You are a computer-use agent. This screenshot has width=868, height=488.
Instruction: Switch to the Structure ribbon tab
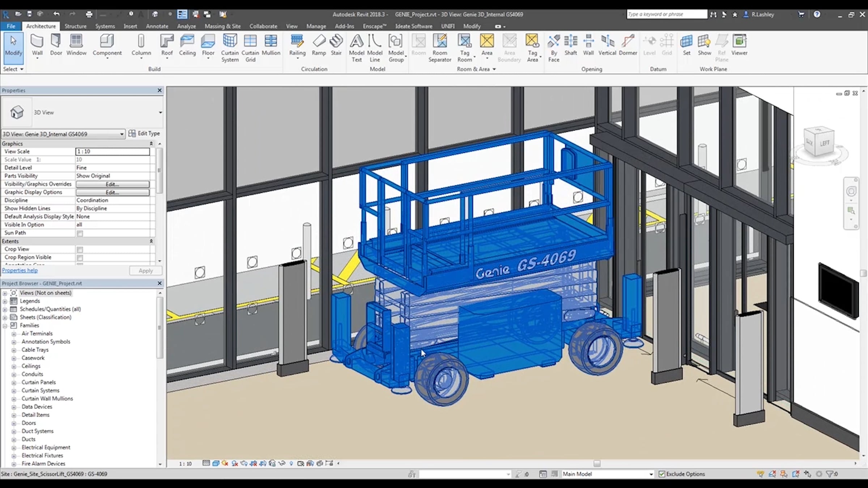[75, 26]
